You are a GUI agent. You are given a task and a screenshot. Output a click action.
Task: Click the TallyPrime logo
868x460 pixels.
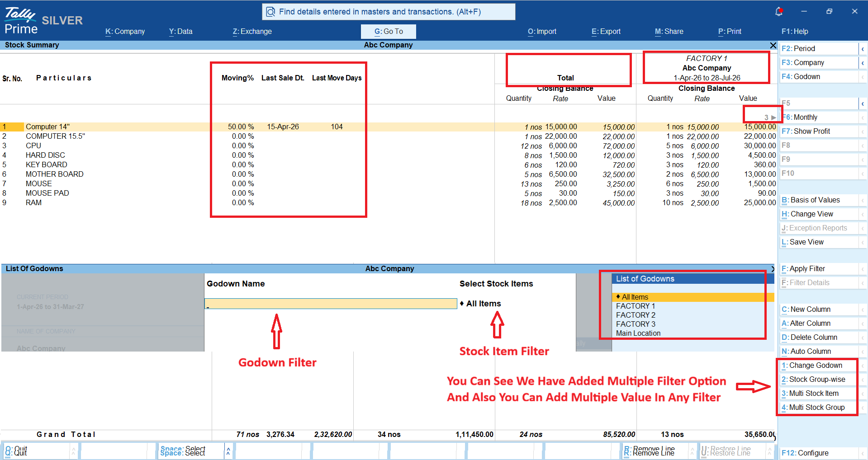point(21,21)
